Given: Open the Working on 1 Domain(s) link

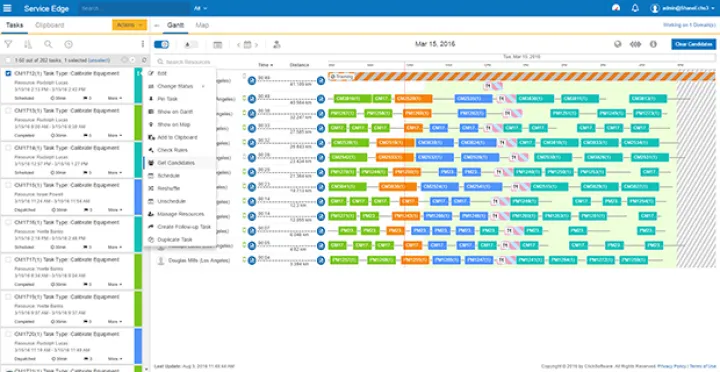Looking at the screenshot, I should [689, 25].
